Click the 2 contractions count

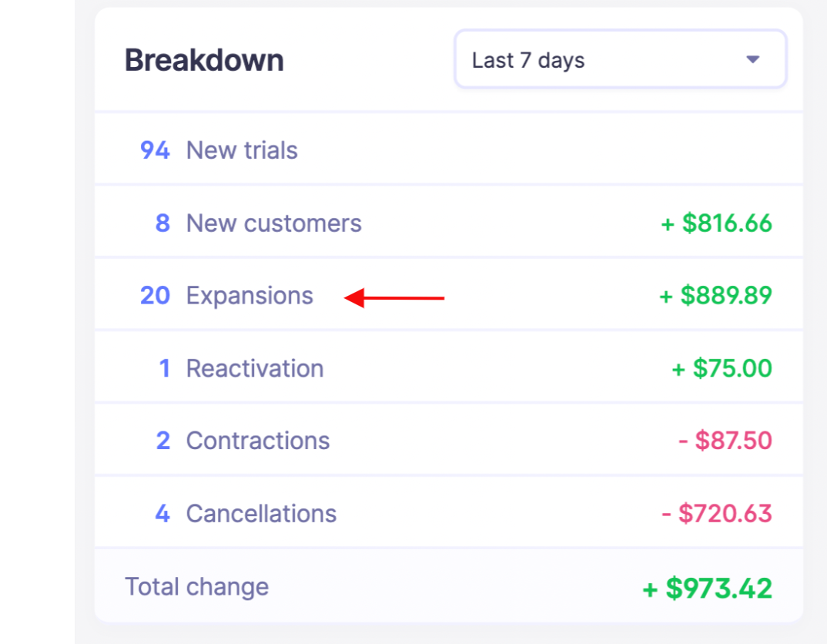coord(162,441)
